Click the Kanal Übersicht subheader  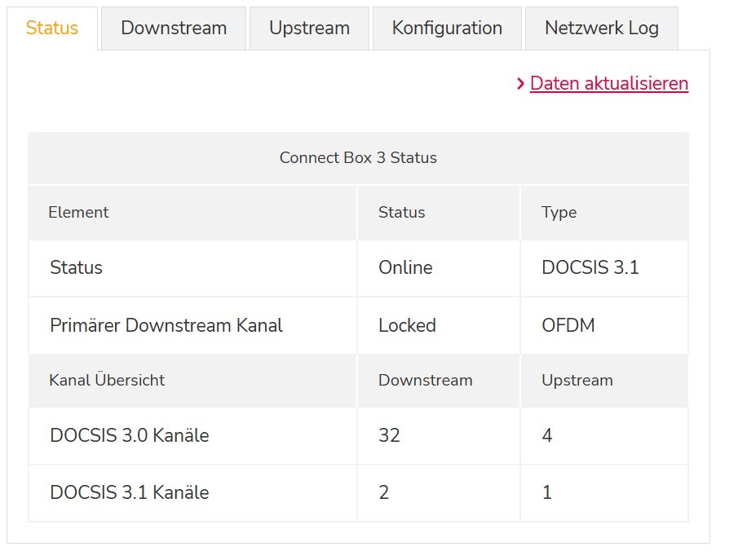click(x=107, y=381)
